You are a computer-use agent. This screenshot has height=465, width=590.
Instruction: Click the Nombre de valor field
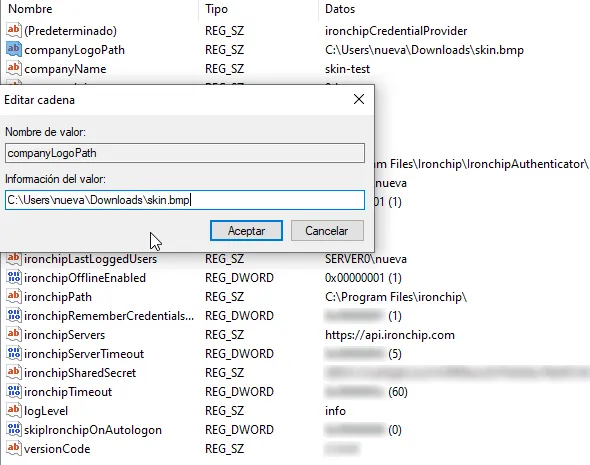(185, 153)
